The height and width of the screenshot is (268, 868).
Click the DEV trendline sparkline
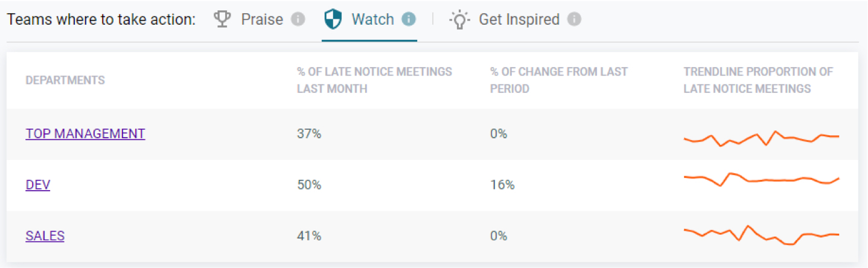[x=762, y=180]
